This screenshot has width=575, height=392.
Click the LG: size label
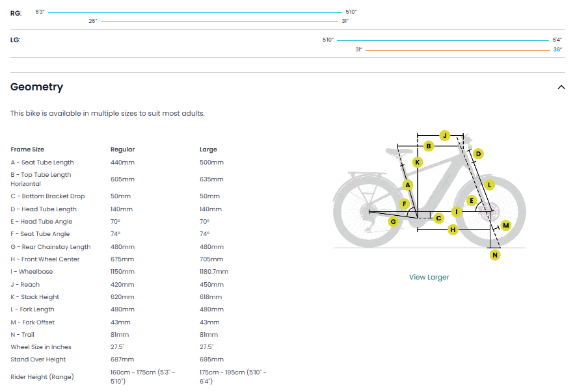(16, 40)
